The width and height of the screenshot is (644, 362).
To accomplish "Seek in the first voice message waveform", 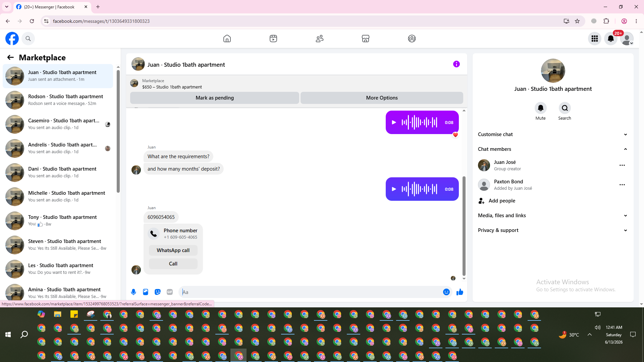I will [419, 122].
